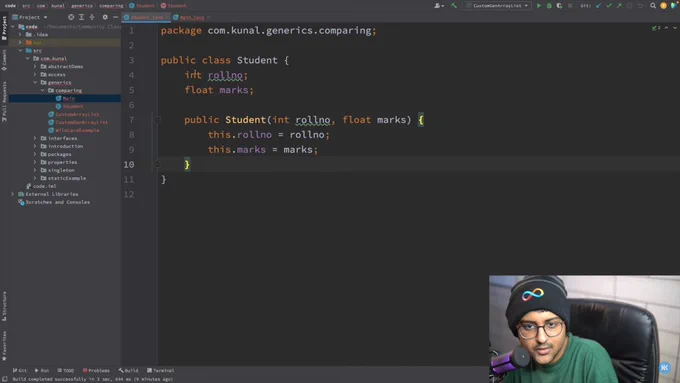Hide the Project tool window

tap(115, 17)
